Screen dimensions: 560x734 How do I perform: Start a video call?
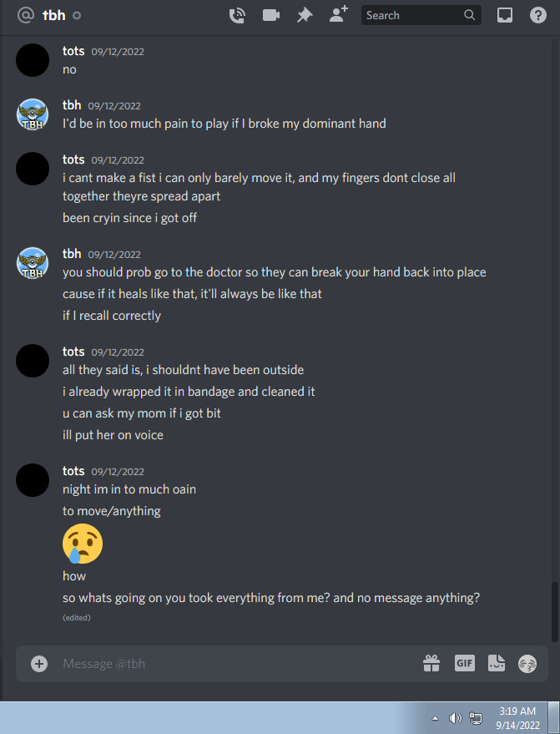point(271,15)
